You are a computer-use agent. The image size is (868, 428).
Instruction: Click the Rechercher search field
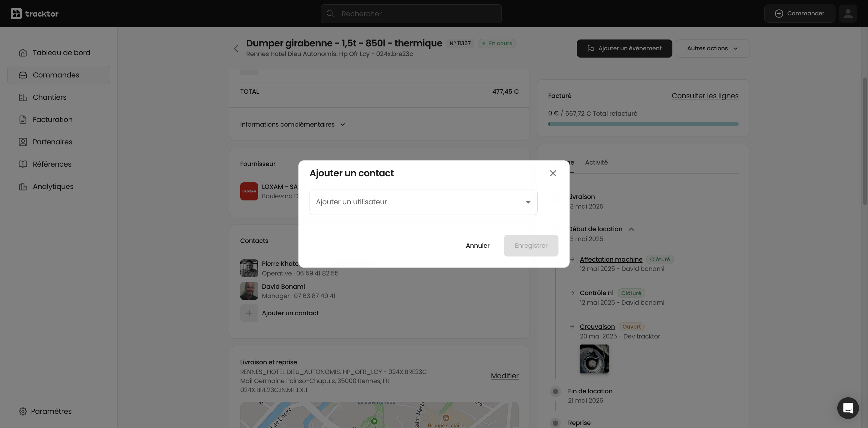click(411, 14)
